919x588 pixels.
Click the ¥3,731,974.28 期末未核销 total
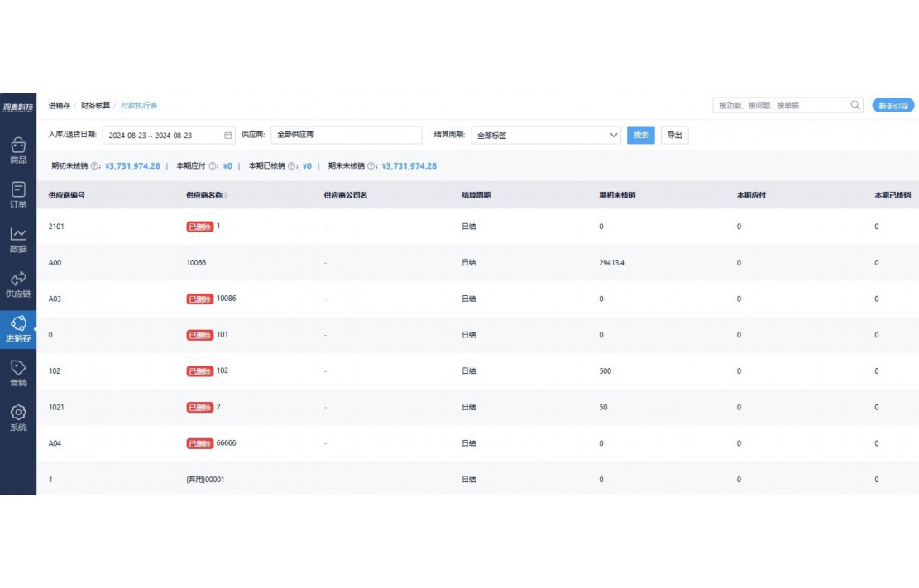409,166
